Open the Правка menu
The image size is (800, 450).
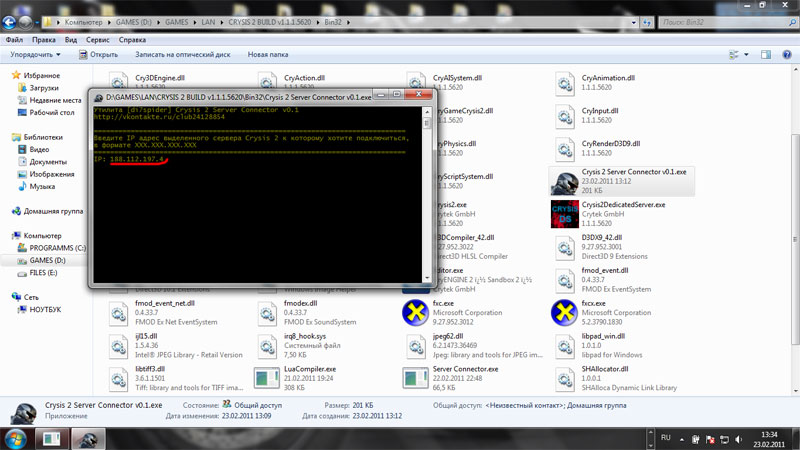point(43,39)
